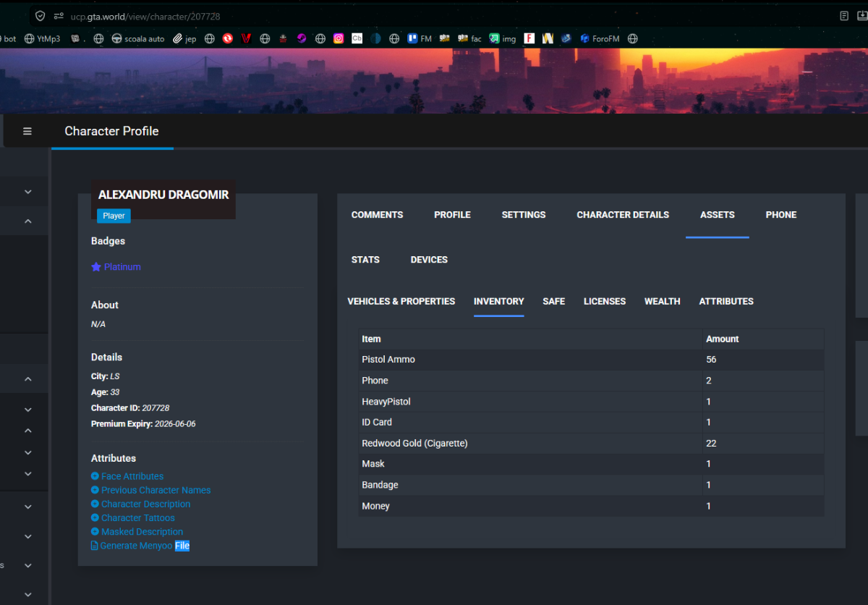Viewport: 868px width, 605px height.
Task: Click the shield tracking protection icon
Action: tap(41, 16)
